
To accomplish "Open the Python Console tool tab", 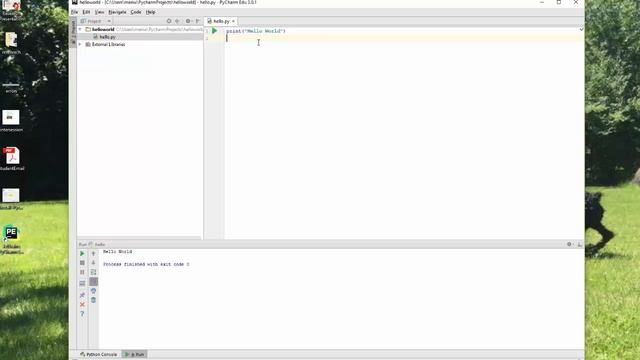I will tap(99, 354).
